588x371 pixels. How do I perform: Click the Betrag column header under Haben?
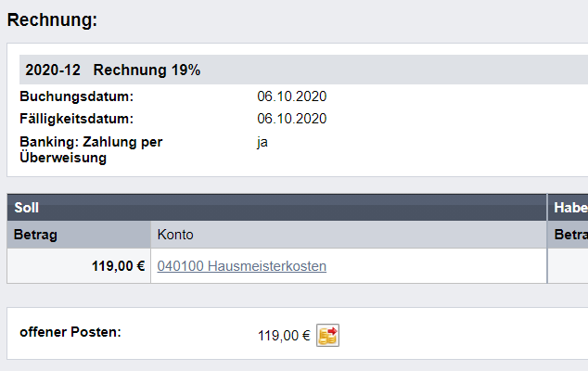[x=569, y=235]
